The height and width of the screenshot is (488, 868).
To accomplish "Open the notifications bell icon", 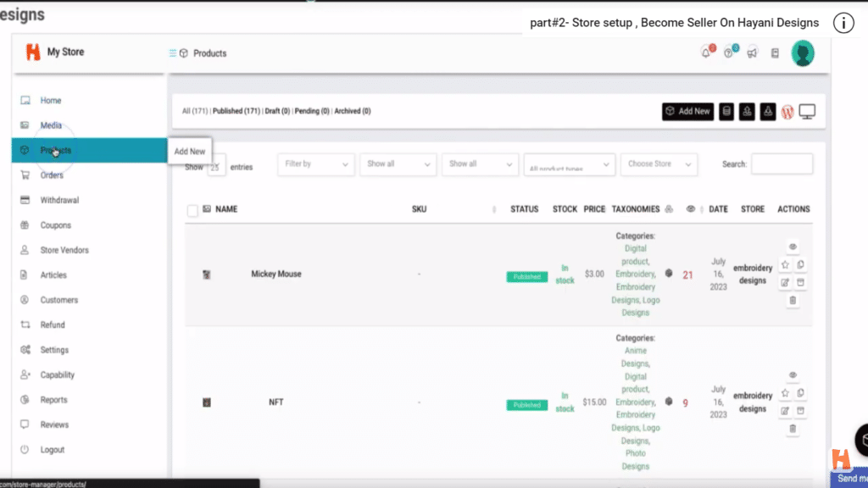I will click(706, 53).
